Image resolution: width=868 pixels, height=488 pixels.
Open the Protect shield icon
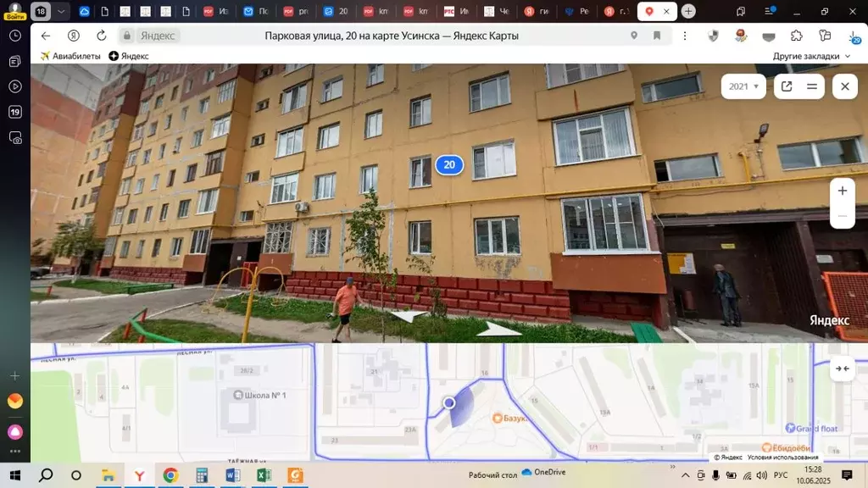tap(713, 36)
